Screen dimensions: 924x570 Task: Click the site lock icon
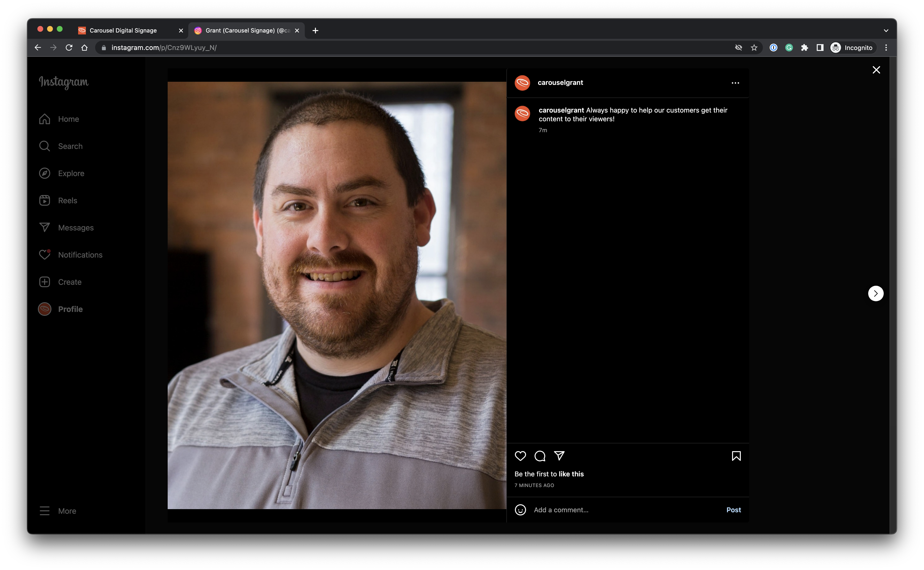pos(103,48)
